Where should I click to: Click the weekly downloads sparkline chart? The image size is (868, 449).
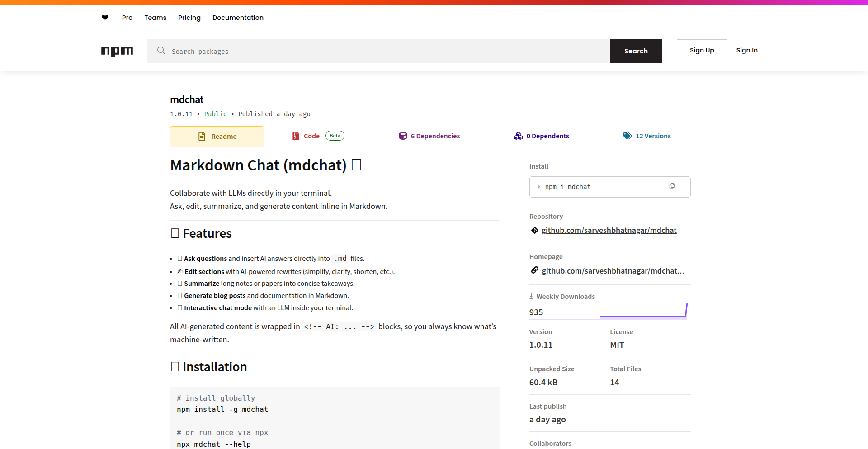point(644,311)
